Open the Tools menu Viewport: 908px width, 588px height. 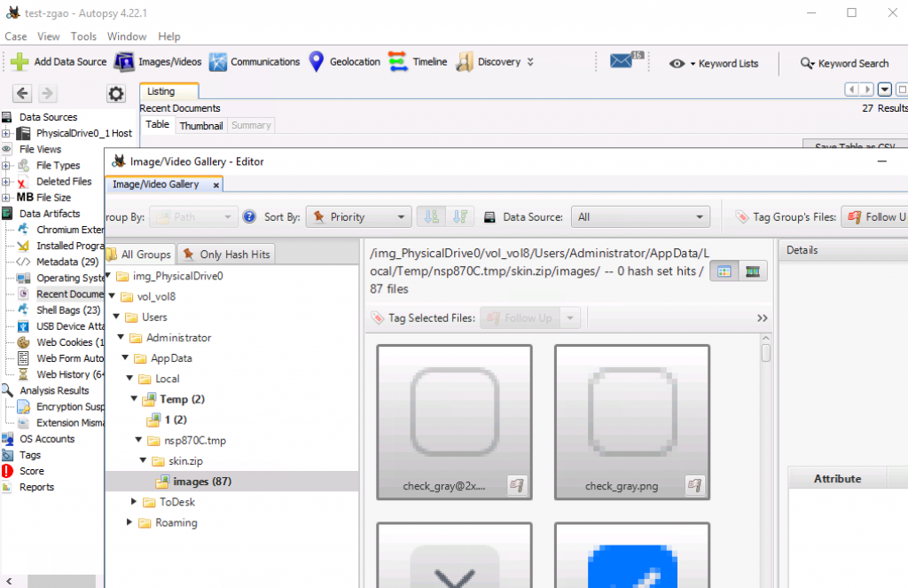pos(83,36)
